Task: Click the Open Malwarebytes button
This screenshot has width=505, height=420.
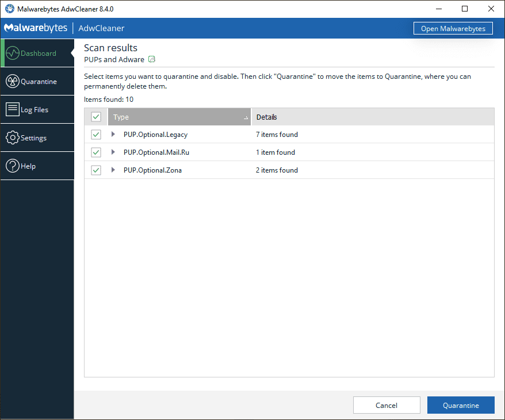Action: [453, 28]
